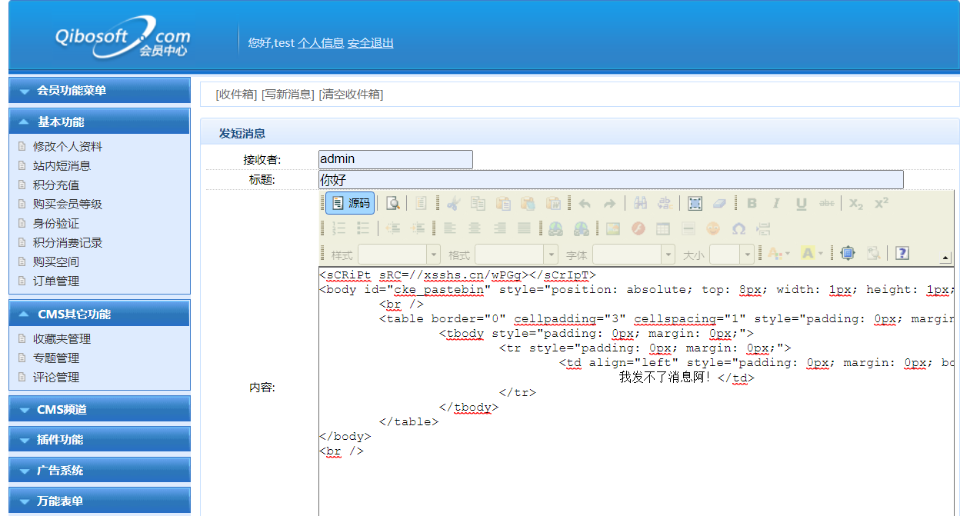Click the justify alignment icon

point(525,228)
